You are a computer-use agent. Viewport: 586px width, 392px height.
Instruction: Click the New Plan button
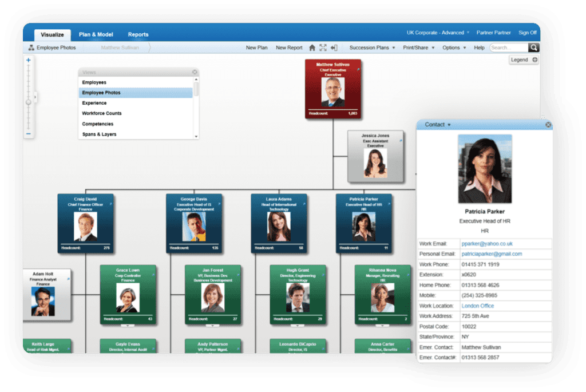coord(257,48)
